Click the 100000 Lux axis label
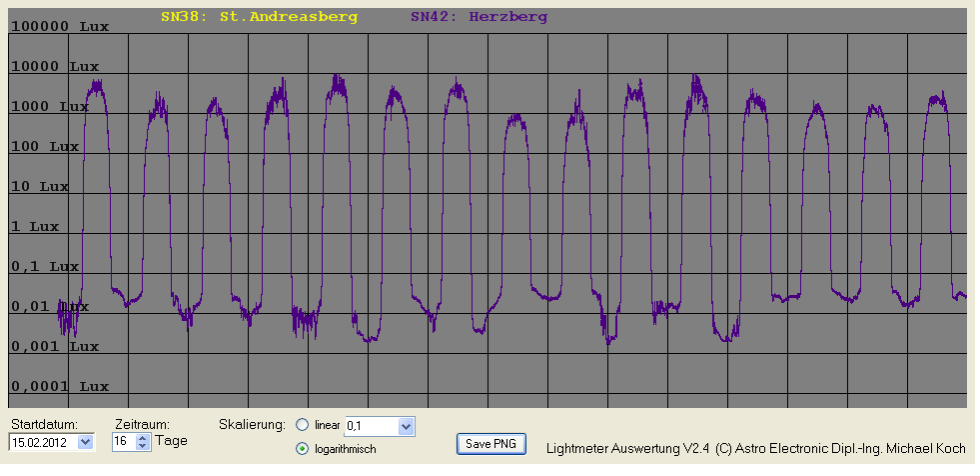This screenshot has height=476, width=980. click(60, 26)
